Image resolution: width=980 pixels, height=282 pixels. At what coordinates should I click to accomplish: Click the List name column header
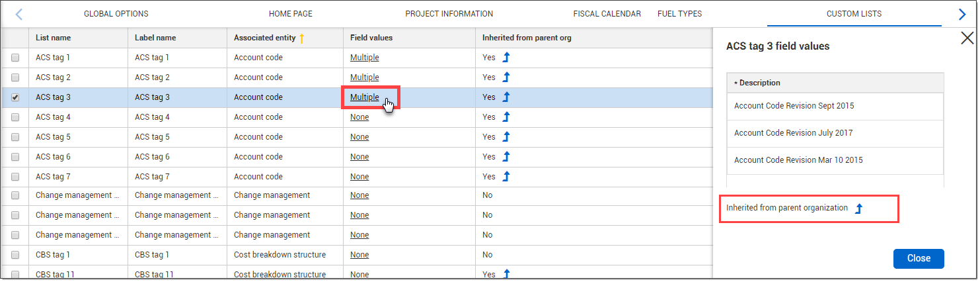coord(53,38)
